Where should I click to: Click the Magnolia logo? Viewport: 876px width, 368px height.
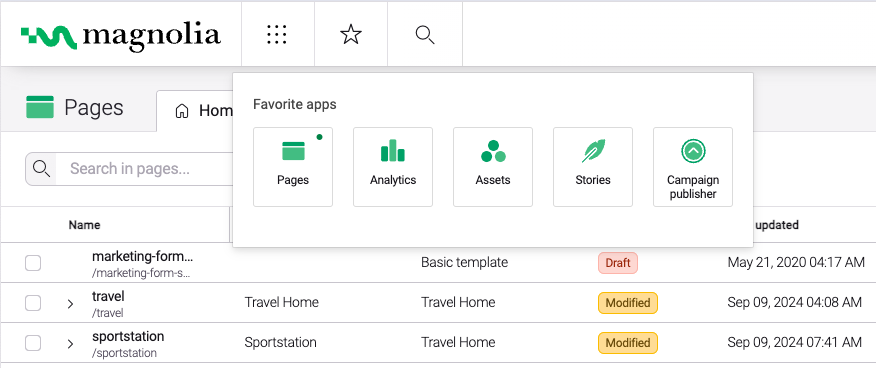click(121, 36)
